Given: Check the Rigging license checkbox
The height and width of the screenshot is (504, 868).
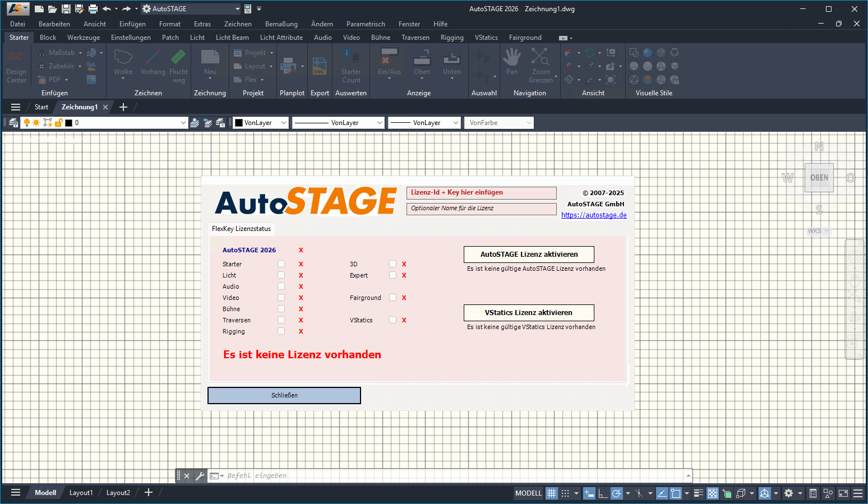Looking at the screenshot, I should coord(281,331).
